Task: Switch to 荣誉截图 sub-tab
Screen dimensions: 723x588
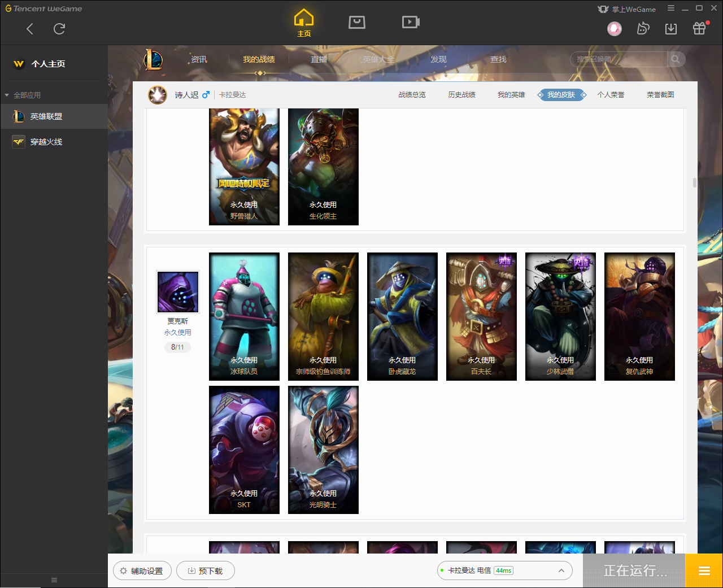Action: click(660, 95)
